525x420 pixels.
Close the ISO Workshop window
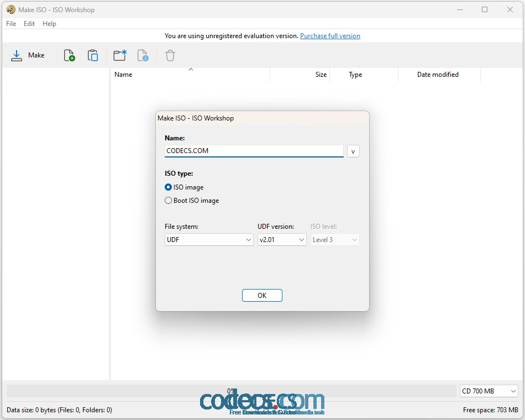pyautogui.click(x=510, y=9)
